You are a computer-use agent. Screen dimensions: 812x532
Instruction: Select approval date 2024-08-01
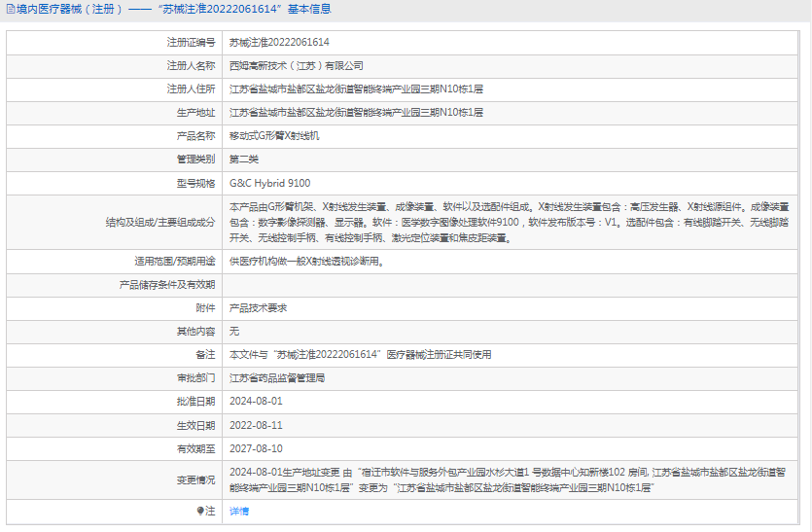(256, 402)
